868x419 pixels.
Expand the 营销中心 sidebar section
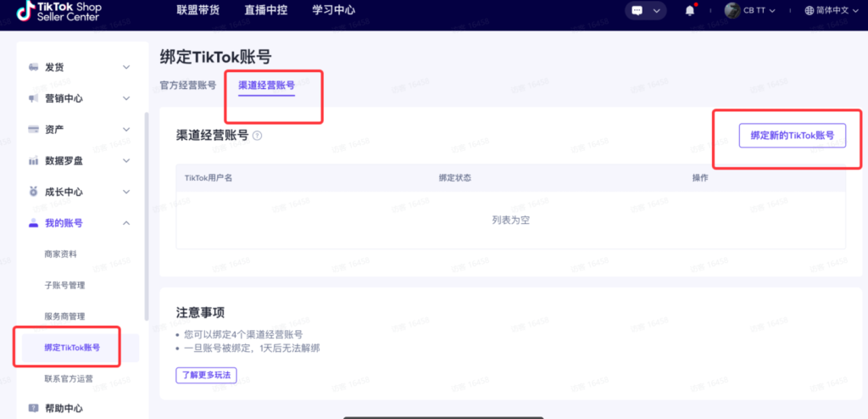tap(126, 98)
